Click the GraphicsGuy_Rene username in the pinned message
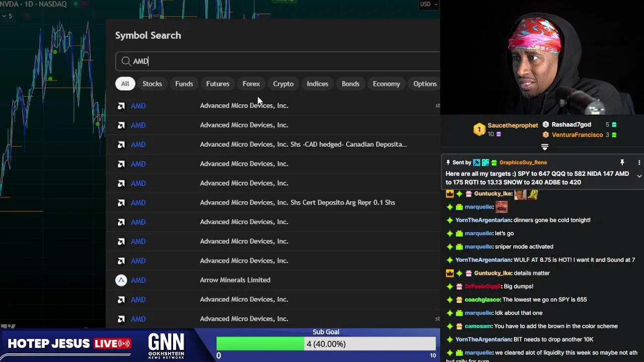The height and width of the screenshot is (362, 644). pos(523,162)
